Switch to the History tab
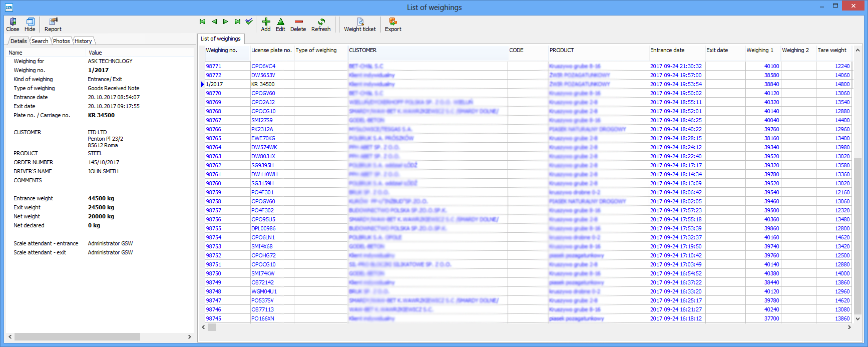The width and height of the screenshot is (868, 347). point(83,41)
